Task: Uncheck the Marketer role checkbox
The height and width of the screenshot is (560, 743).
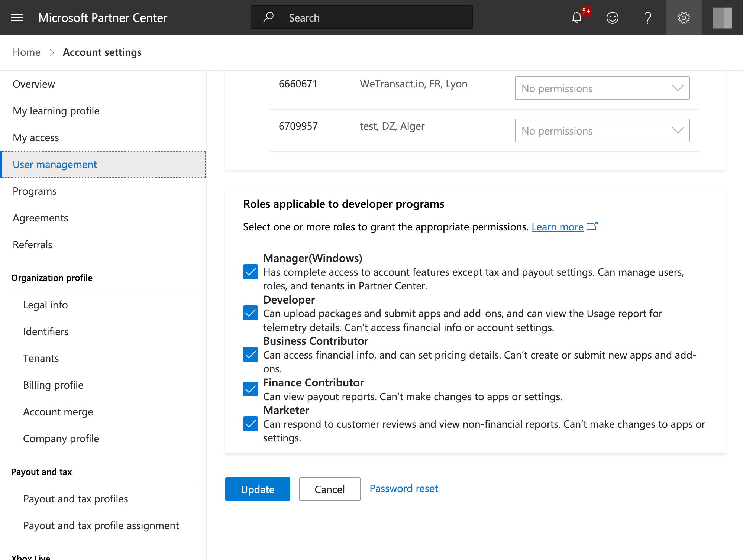Action: click(x=251, y=424)
